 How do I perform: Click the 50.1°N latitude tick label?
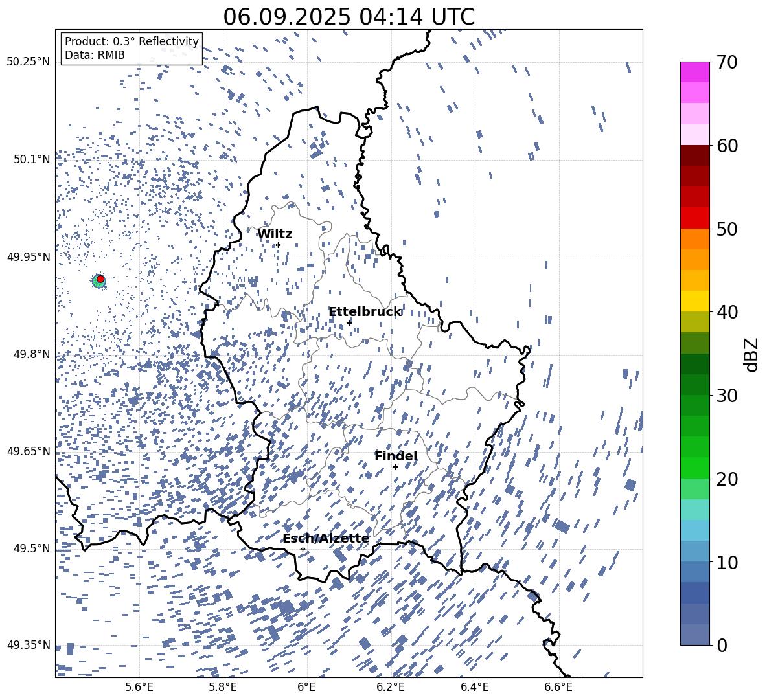tap(31, 159)
